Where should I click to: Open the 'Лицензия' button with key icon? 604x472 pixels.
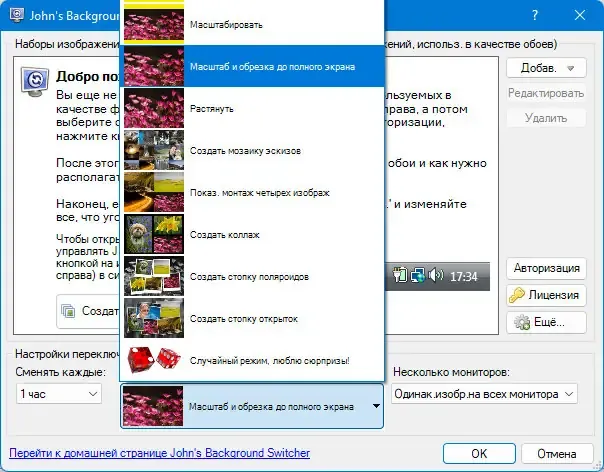pyautogui.click(x=546, y=295)
